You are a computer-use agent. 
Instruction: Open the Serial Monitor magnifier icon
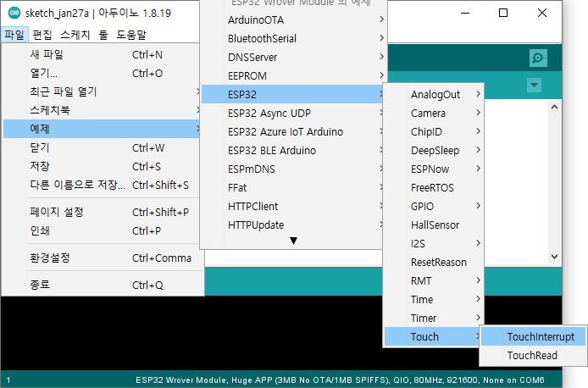coord(538,58)
